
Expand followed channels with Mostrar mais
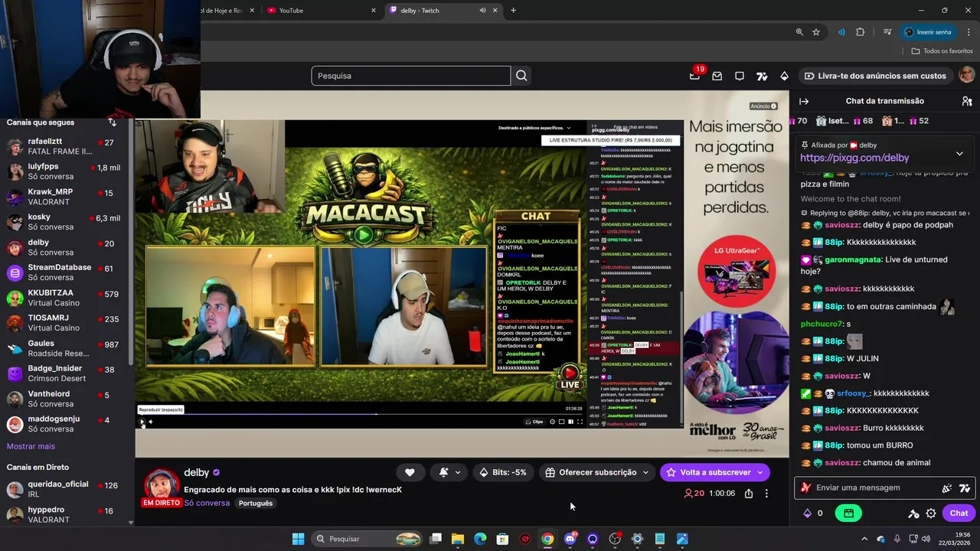click(x=31, y=446)
